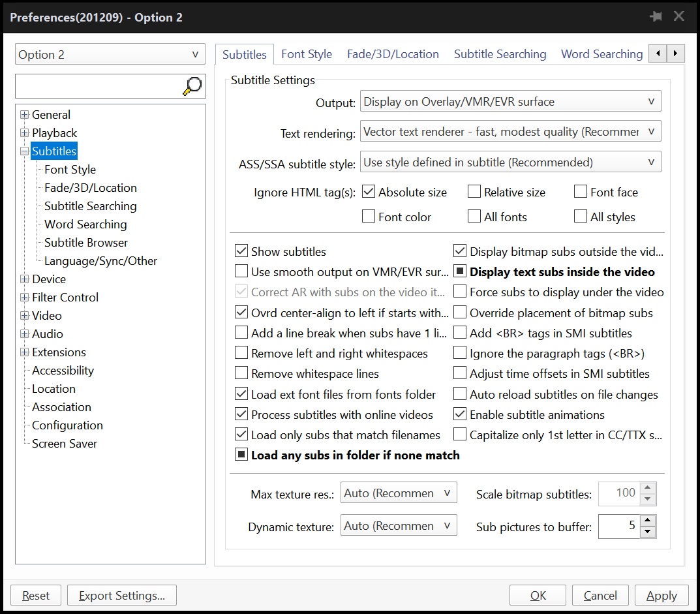Select Subtitle Browser in the sidebar tree

pyautogui.click(x=85, y=242)
